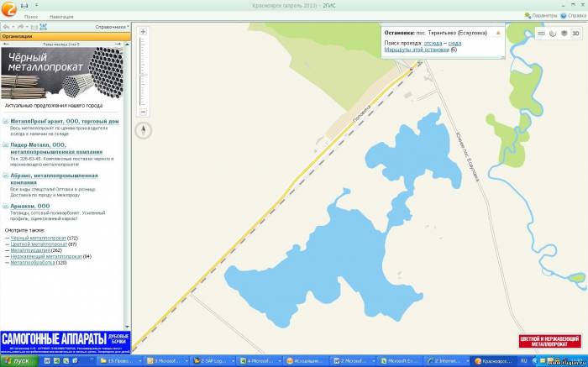Click card icon beside МеталлПромГарант
The width and height of the screenshot is (588, 367).
(x=6, y=121)
